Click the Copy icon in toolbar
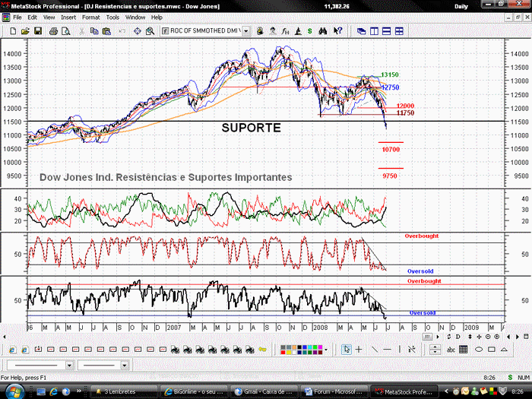This screenshot has width=532, height=399. tap(94, 31)
